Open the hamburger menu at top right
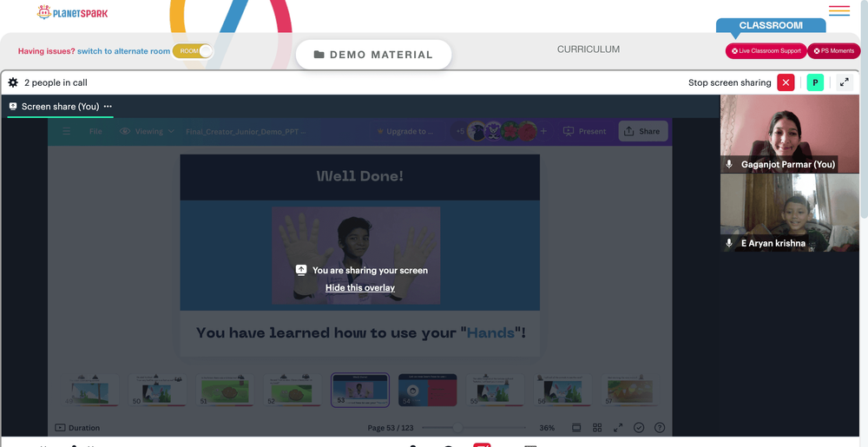Image resolution: width=868 pixels, height=447 pixels. [839, 10]
